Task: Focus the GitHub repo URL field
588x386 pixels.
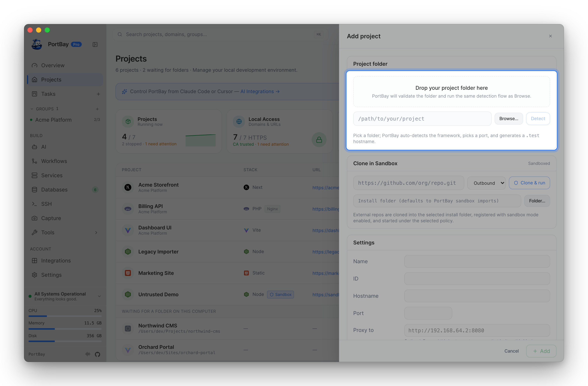Action: tap(409, 183)
